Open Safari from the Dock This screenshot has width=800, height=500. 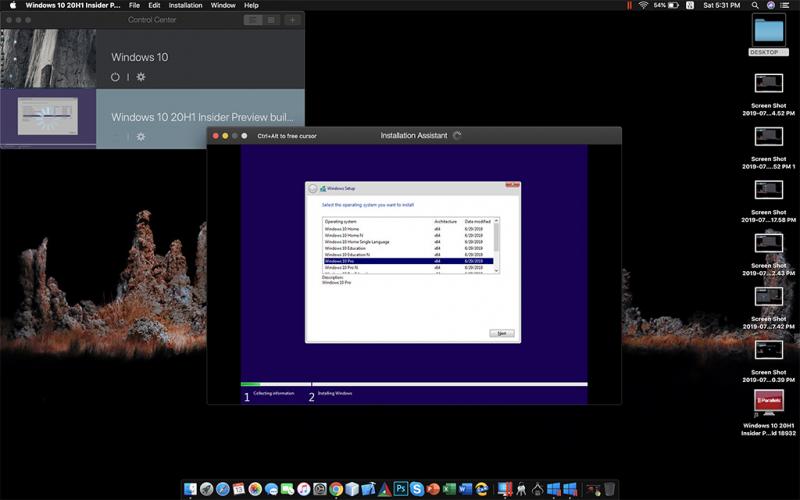point(222,489)
